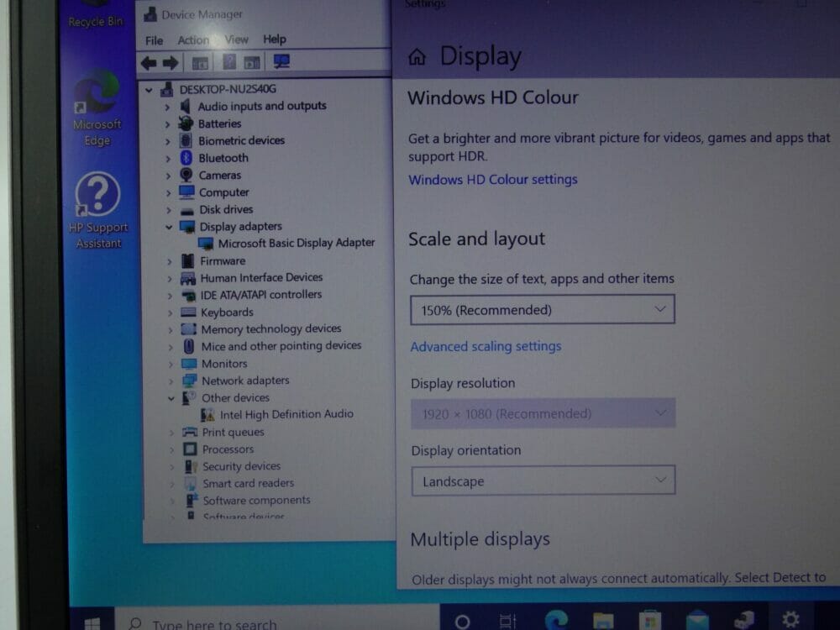Open the File menu in Device Manager

(x=154, y=40)
